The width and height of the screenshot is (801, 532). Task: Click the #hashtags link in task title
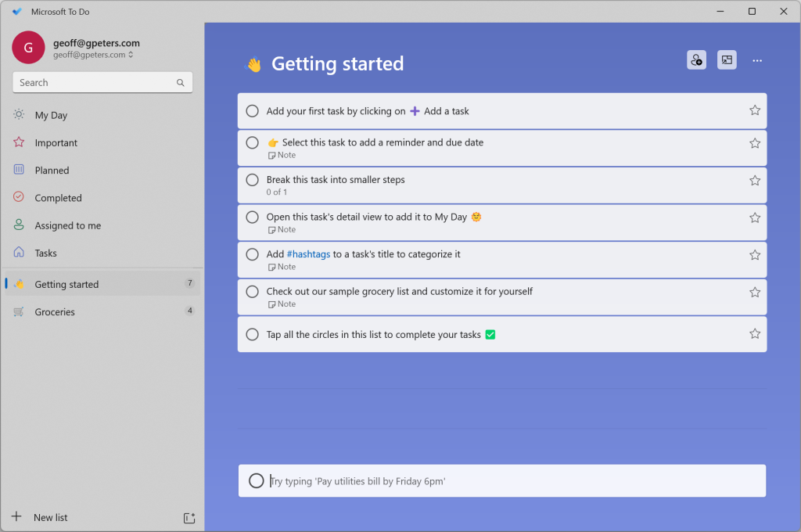[x=308, y=254]
